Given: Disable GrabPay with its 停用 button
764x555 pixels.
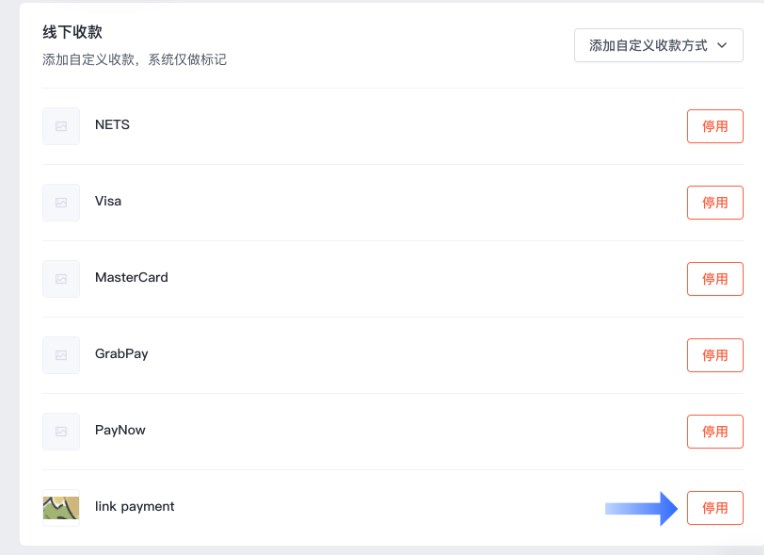Looking at the screenshot, I should click(x=715, y=355).
